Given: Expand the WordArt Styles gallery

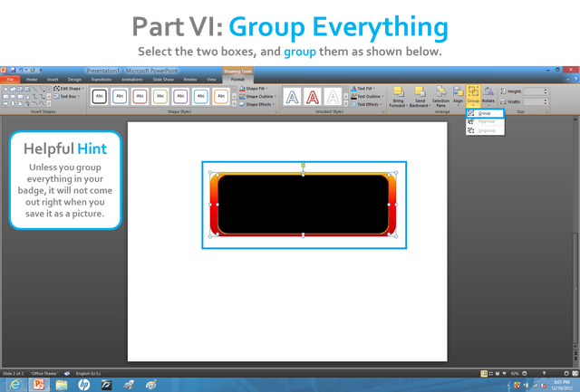Looking at the screenshot, I should tap(346, 104).
